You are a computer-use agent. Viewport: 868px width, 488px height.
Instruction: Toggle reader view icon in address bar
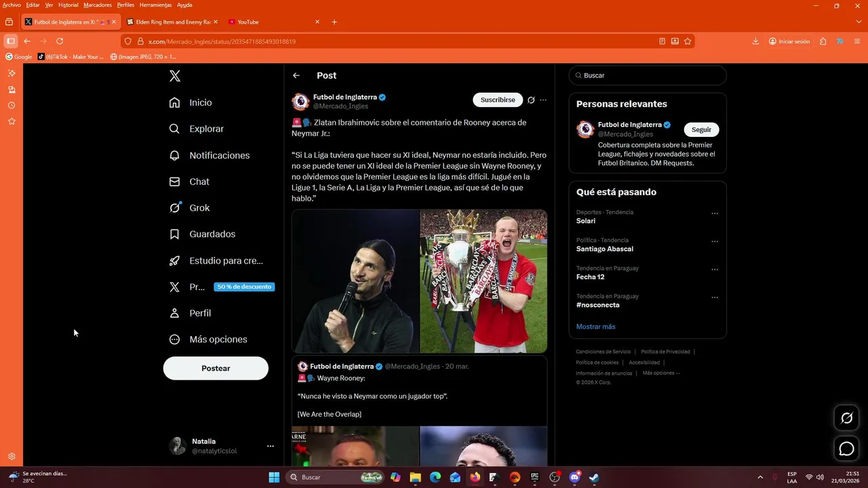(662, 41)
